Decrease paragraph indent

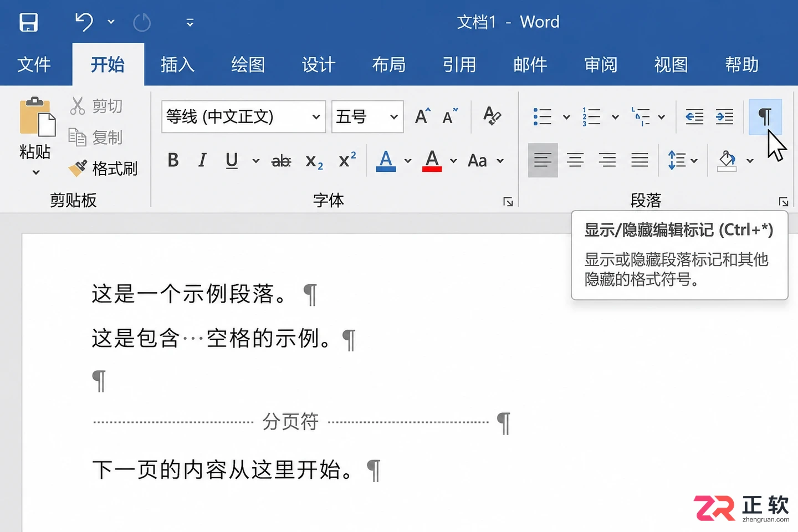click(x=694, y=116)
